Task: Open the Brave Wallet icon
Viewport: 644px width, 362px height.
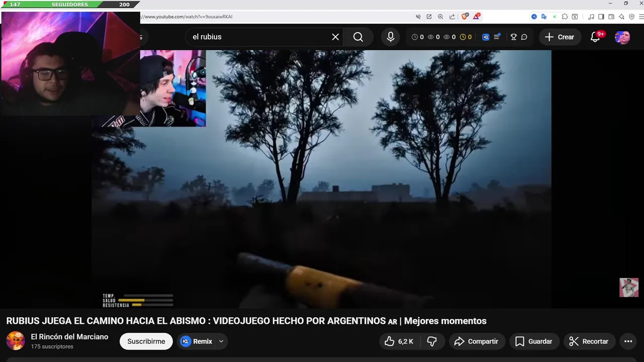Action: pyautogui.click(x=611, y=17)
